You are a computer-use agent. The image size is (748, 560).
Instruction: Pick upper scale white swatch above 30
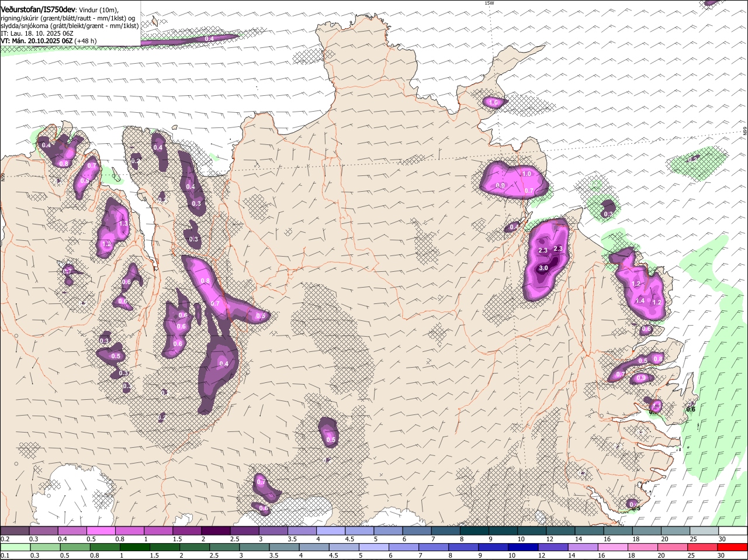(733, 530)
